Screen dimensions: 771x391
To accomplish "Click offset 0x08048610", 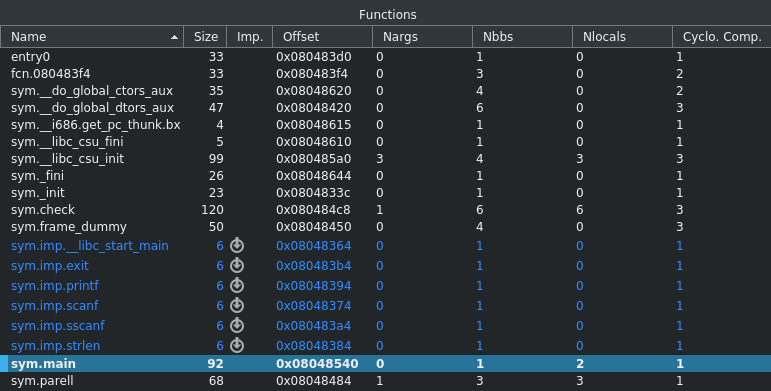I will (314, 142).
